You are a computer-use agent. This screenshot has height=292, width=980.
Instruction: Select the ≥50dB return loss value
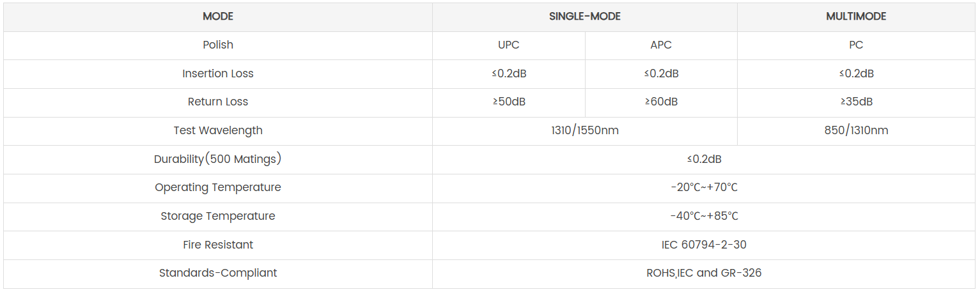coord(509,102)
